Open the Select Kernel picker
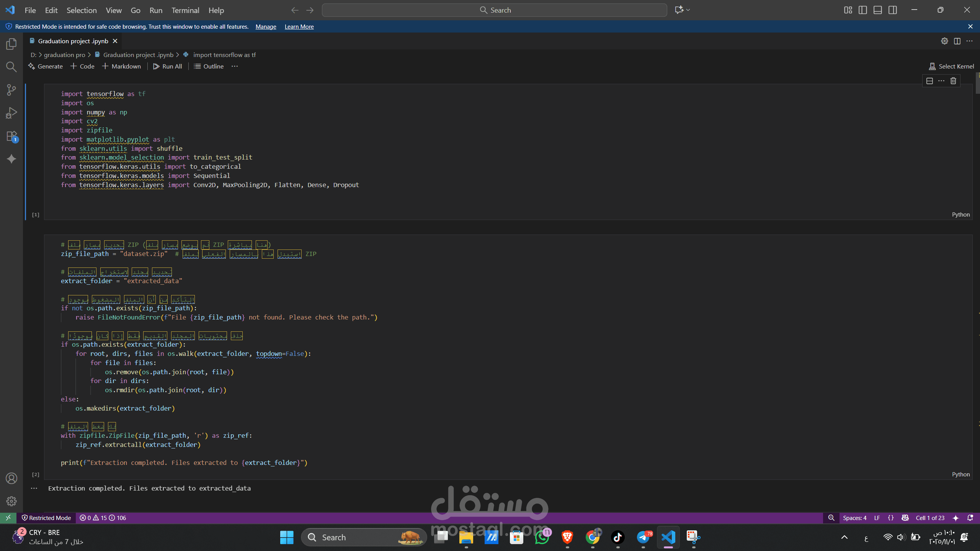Viewport: 980px width, 551px height. pyautogui.click(x=951, y=66)
